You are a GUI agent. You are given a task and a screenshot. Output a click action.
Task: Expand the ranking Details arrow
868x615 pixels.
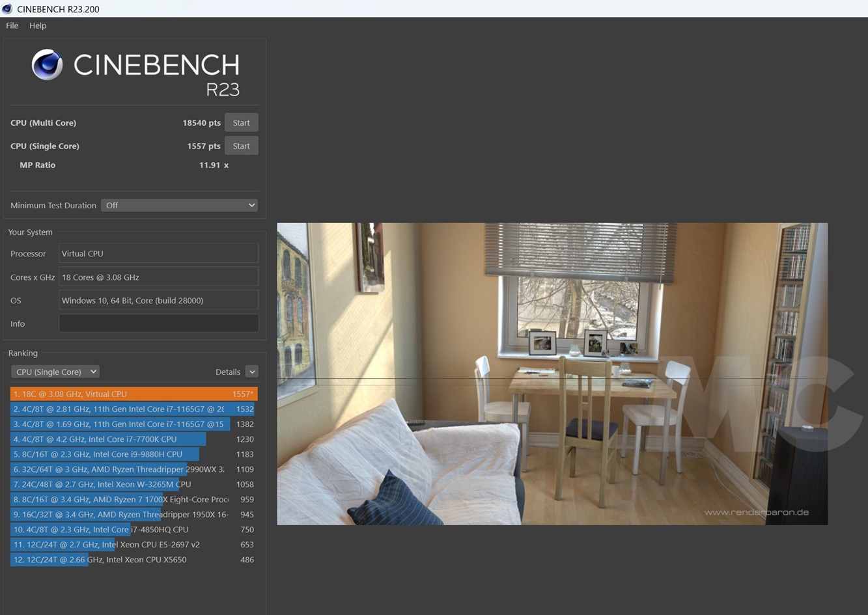coord(251,372)
